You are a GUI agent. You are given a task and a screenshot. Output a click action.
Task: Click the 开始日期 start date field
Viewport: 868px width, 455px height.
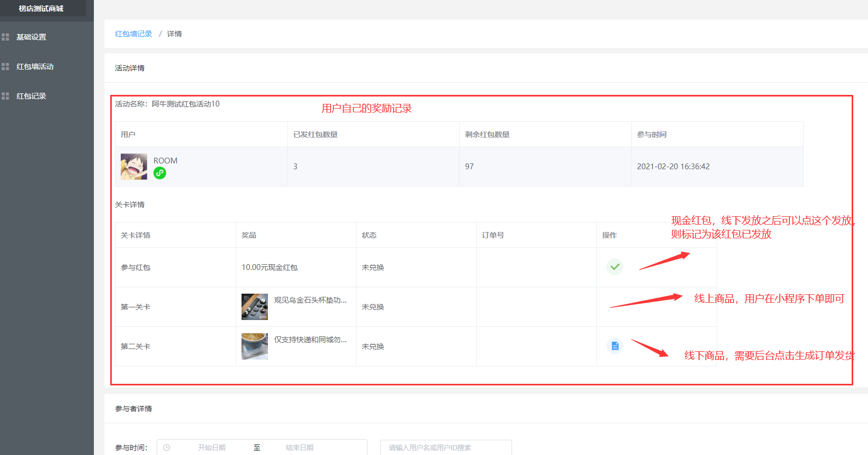pyautogui.click(x=211, y=448)
